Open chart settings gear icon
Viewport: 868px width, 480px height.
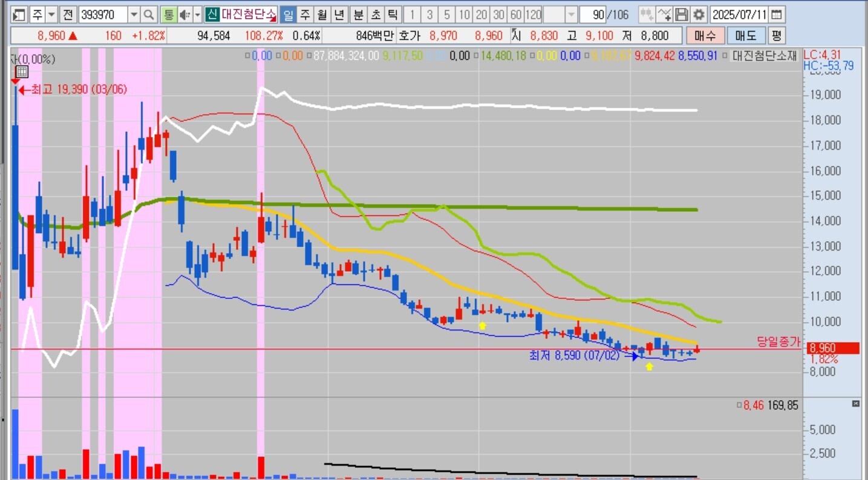(x=699, y=15)
